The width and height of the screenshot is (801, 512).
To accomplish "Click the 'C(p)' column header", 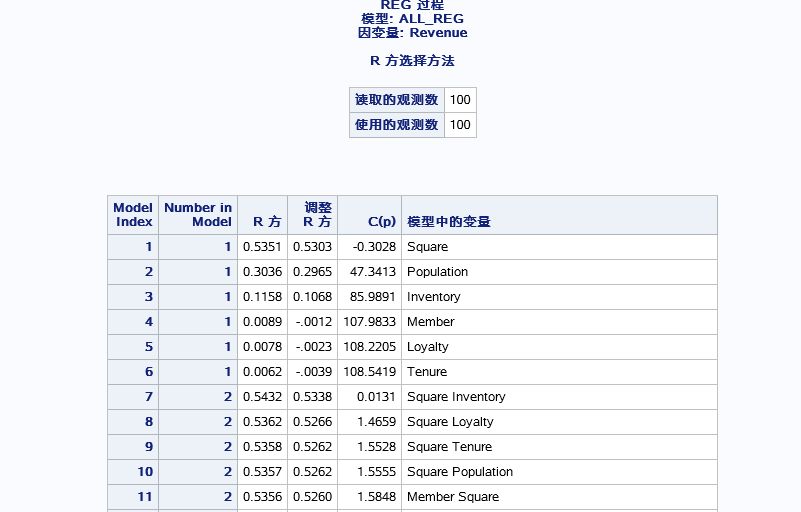I will (x=369, y=215).
